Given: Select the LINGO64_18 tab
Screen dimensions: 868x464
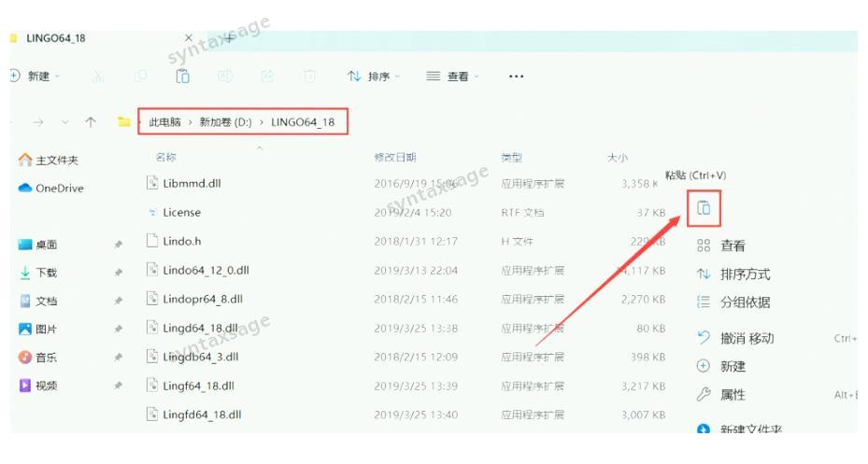Looking at the screenshot, I should tap(55, 38).
